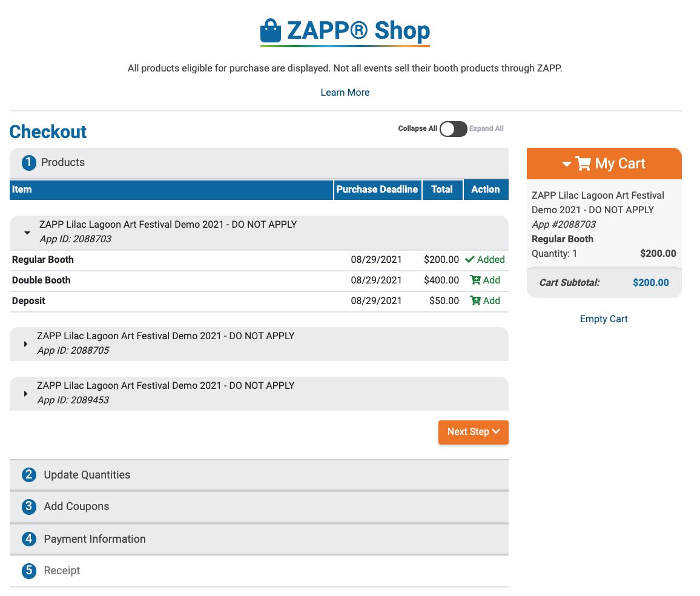Click the Deposit add-to-cart icon
Screen dimensions: 700x596
point(475,300)
